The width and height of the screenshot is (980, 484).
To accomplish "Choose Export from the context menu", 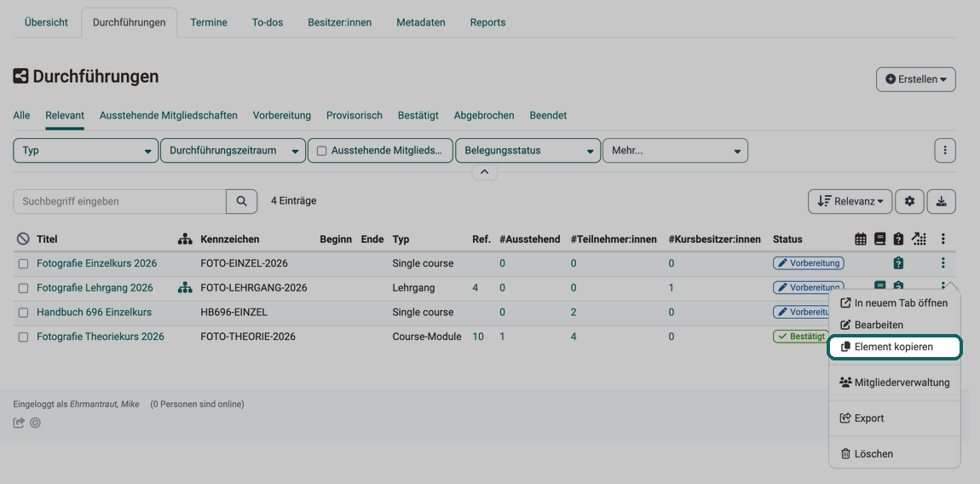I will (x=895, y=418).
